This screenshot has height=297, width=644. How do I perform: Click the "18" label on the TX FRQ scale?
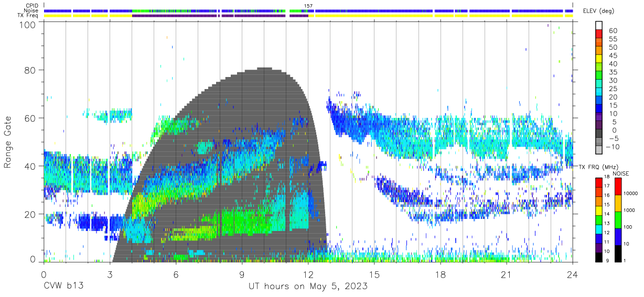[x=607, y=177]
